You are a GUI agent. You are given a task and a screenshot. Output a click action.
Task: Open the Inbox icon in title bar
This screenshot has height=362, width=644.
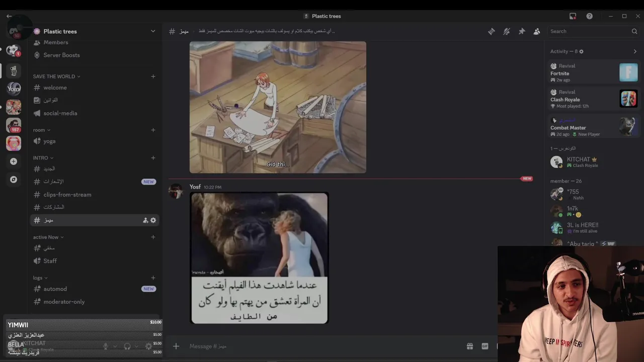pos(573,16)
